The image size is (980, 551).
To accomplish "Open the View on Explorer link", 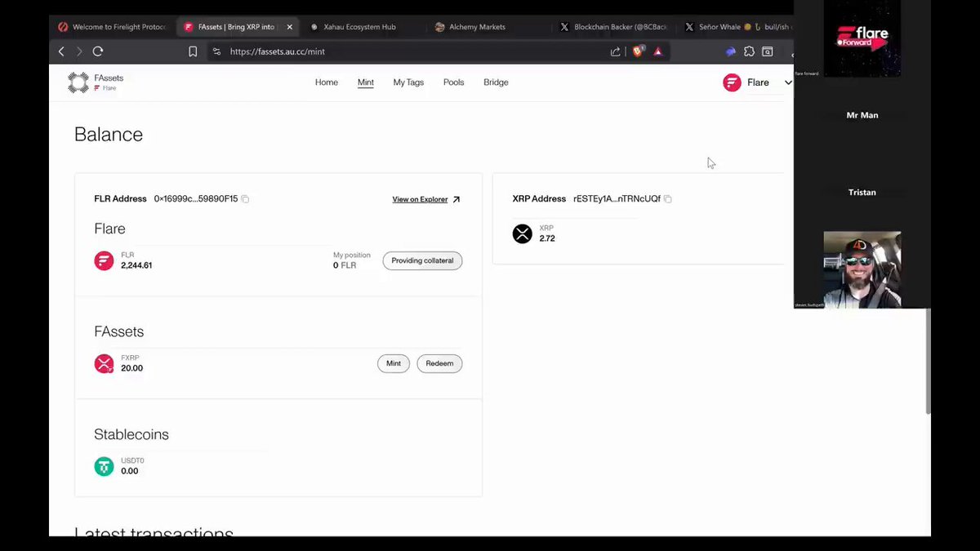I will point(426,199).
